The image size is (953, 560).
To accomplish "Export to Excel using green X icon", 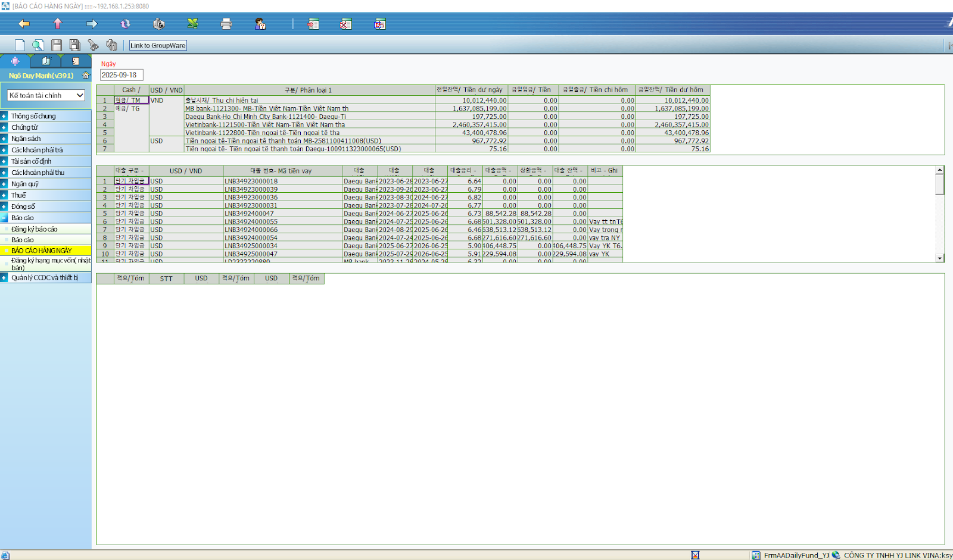I will 192,24.
